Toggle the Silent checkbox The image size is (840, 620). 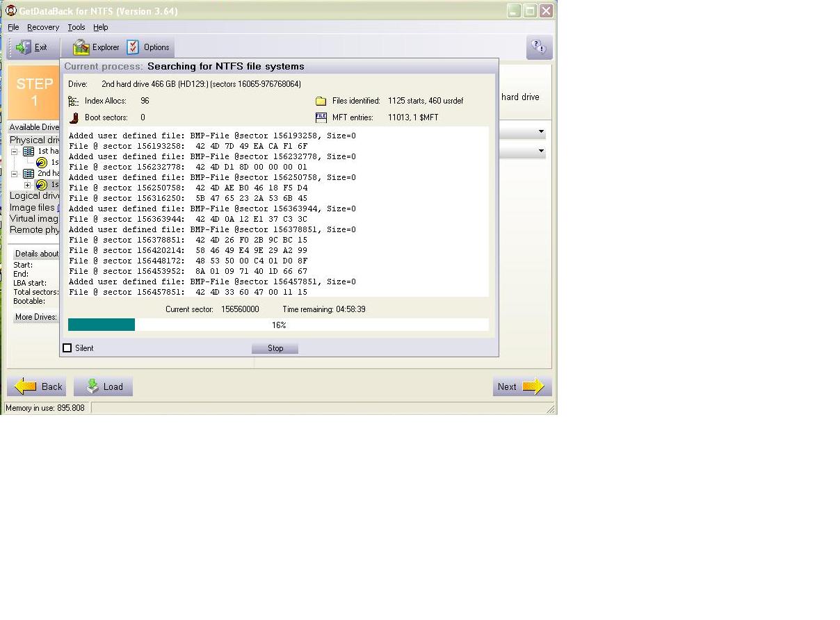click(67, 348)
